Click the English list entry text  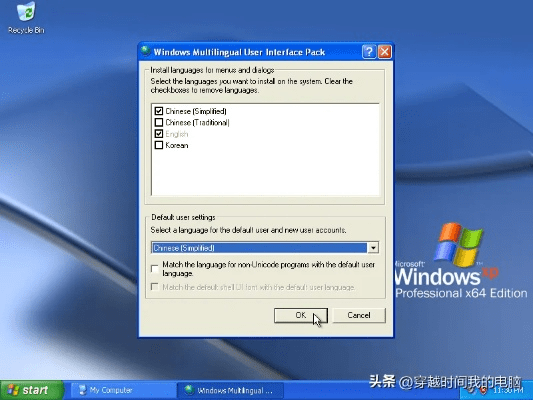[x=177, y=134]
